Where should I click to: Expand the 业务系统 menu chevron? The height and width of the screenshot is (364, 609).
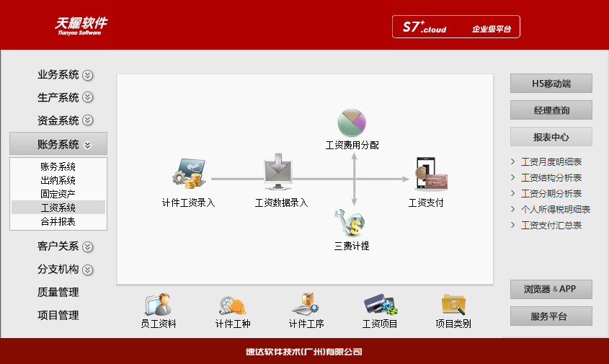tap(88, 74)
